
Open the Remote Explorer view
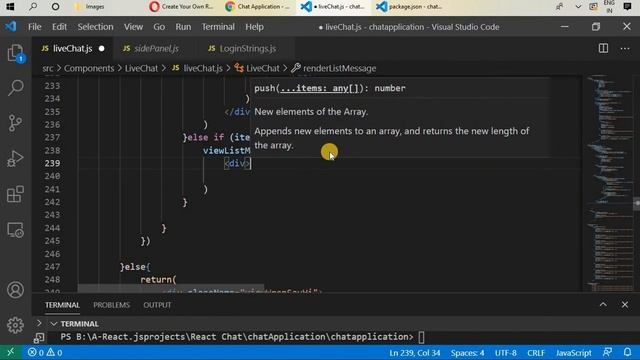(x=16, y=230)
